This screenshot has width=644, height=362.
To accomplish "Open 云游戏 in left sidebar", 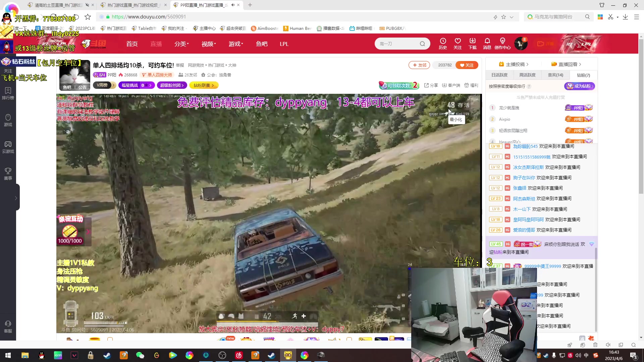I will (x=8, y=147).
